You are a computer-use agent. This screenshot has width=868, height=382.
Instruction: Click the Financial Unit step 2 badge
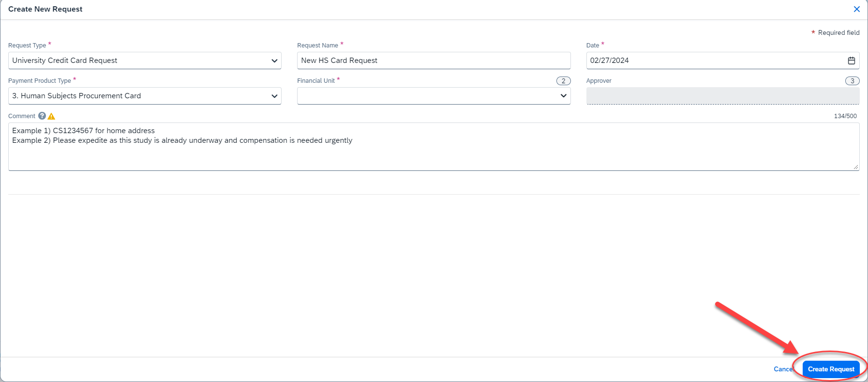pyautogui.click(x=563, y=81)
